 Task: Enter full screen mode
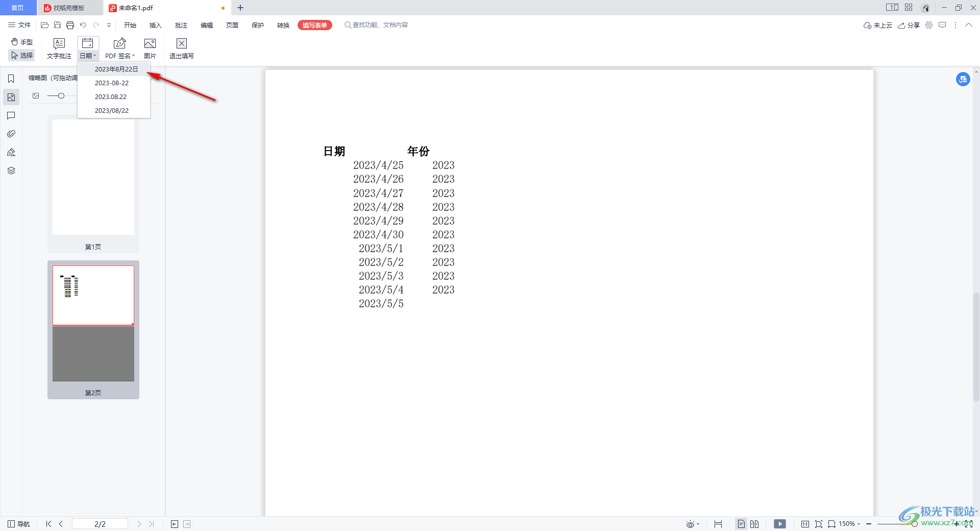968,524
